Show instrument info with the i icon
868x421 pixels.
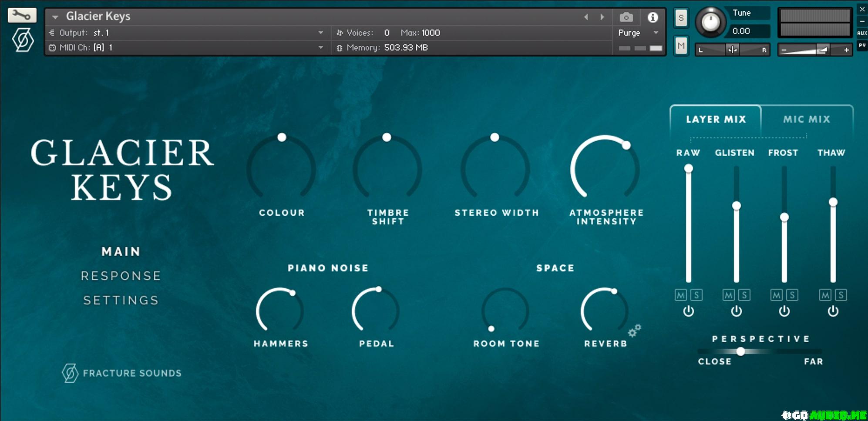pyautogui.click(x=653, y=17)
